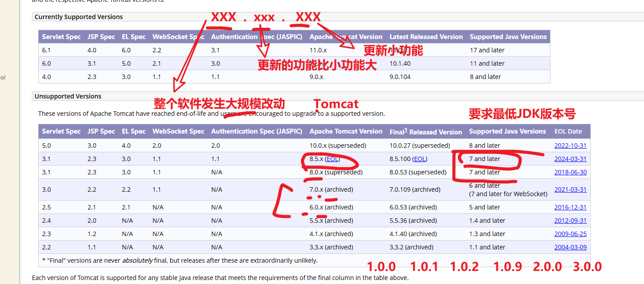Select the Latest Released Version column header

pos(426,37)
